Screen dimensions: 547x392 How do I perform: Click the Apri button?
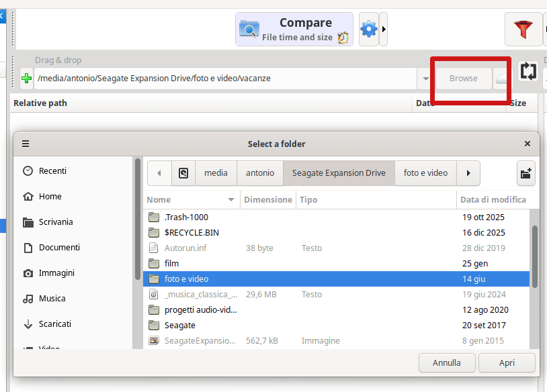507,362
